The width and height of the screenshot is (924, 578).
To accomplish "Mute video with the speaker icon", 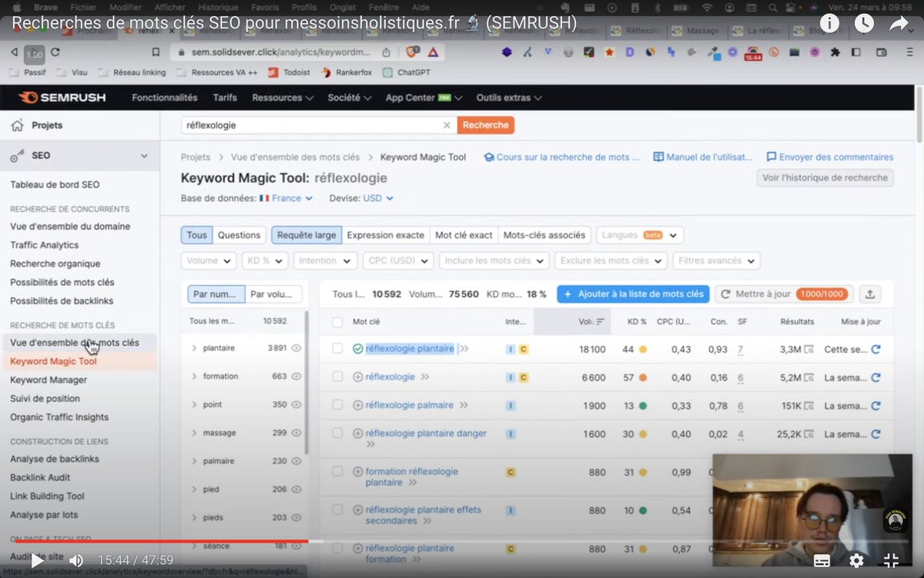I will pyautogui.click(x=76, y=560).
